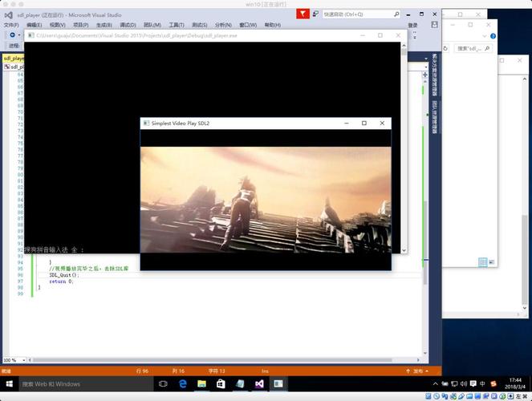
Task: Click Ins indicator in status bar
Action: (x=265, y=371)
